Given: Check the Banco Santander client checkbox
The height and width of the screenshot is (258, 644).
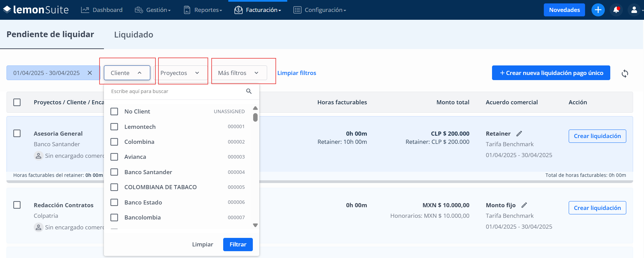Looking at the screenshot, I should coord(114,172).
